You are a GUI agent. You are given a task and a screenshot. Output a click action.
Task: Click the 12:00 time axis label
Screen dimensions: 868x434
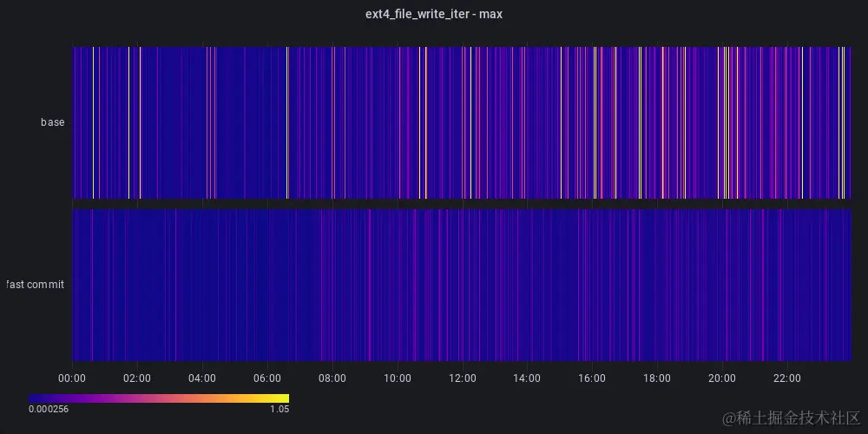(463, 378)
